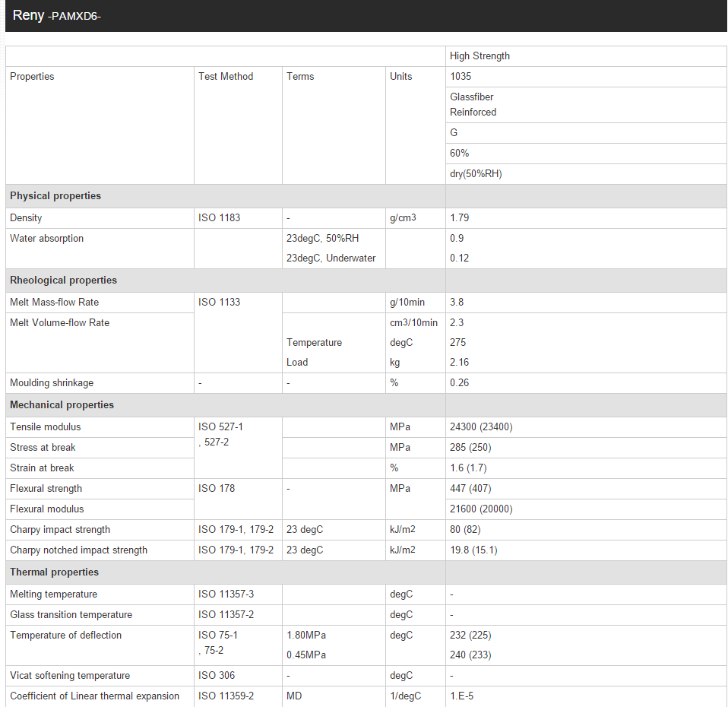Click the Melt Mass-flow Rate label
This screenshot has height=707, width=728.
click(x=54, y=302)
